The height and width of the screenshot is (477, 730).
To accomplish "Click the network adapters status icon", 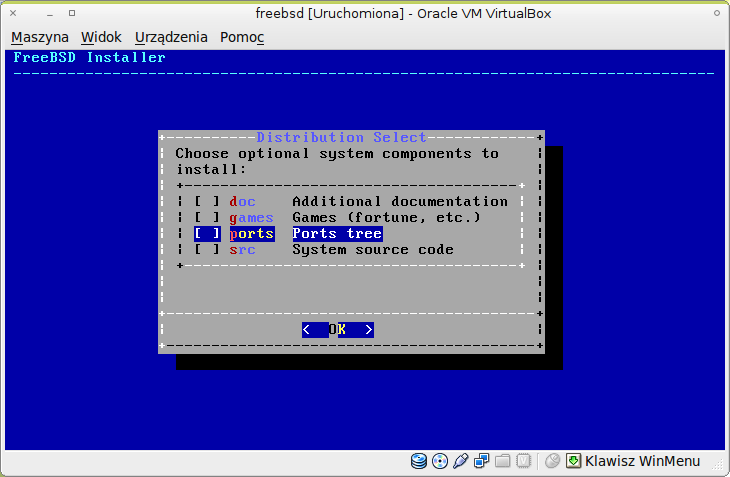I will tap(481, 461).
